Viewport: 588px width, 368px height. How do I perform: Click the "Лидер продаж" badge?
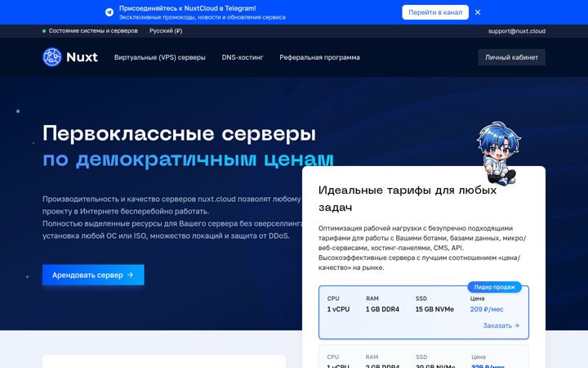pyautogui.click(x=494, y=287)
